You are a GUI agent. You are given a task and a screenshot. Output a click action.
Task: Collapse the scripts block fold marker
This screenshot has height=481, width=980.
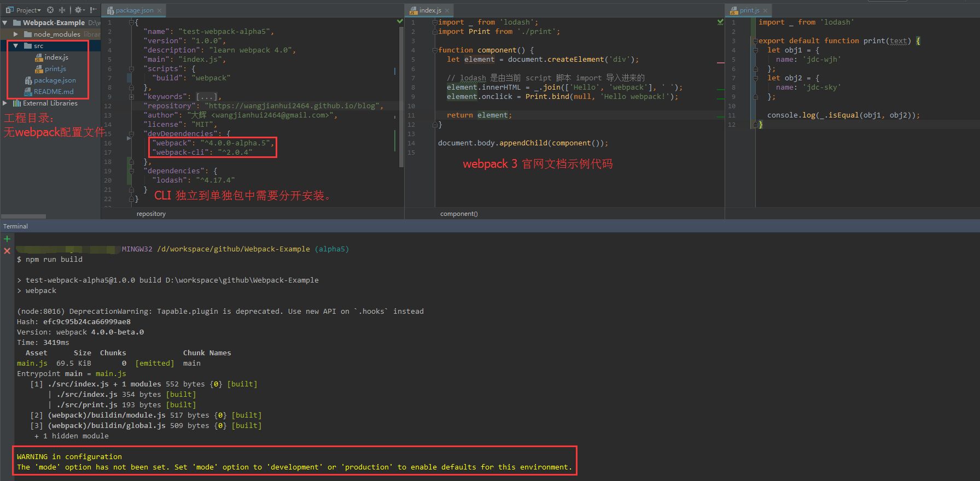pyautogui.click(x=131, y=69)
